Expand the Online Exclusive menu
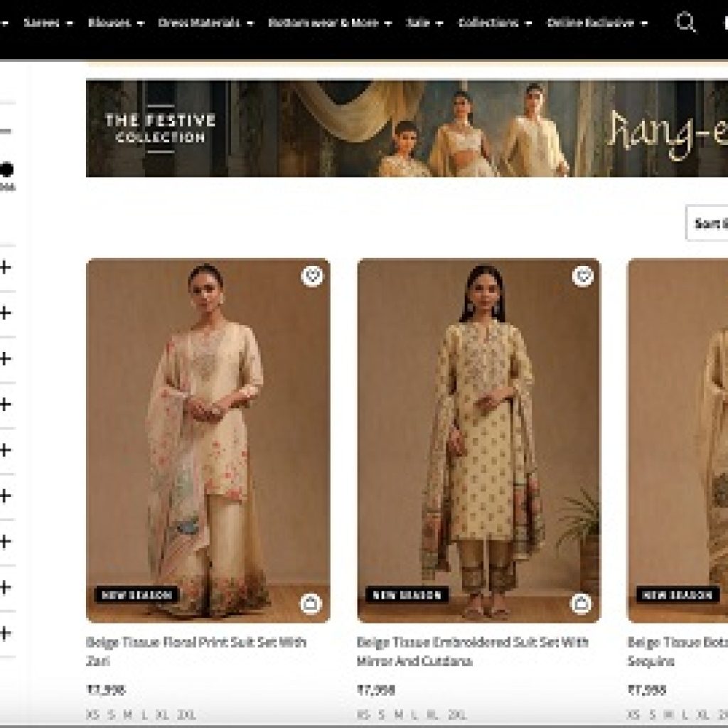728x728 pixels. point(596,23)
